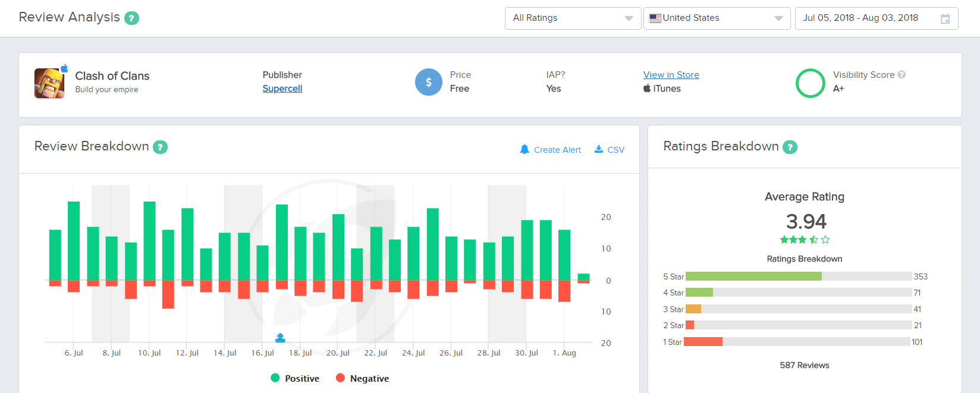
Task: Click the CSV download icon
Action: pyautogui.click(x=599, y=149)
